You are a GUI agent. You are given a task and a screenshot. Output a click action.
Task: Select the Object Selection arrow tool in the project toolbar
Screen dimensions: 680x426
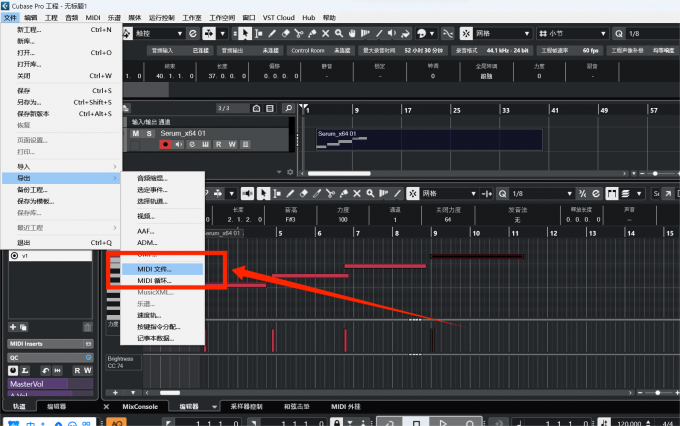point(245,33)
